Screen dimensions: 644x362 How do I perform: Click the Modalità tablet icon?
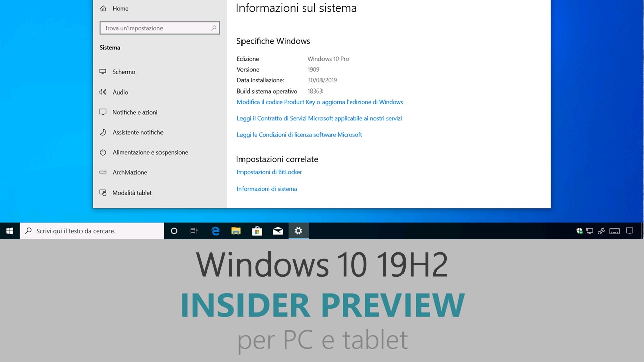103,193
